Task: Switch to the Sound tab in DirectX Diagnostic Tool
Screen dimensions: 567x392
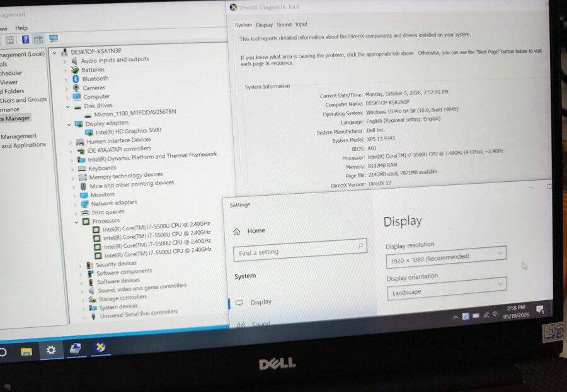Action: pos(284,25)
